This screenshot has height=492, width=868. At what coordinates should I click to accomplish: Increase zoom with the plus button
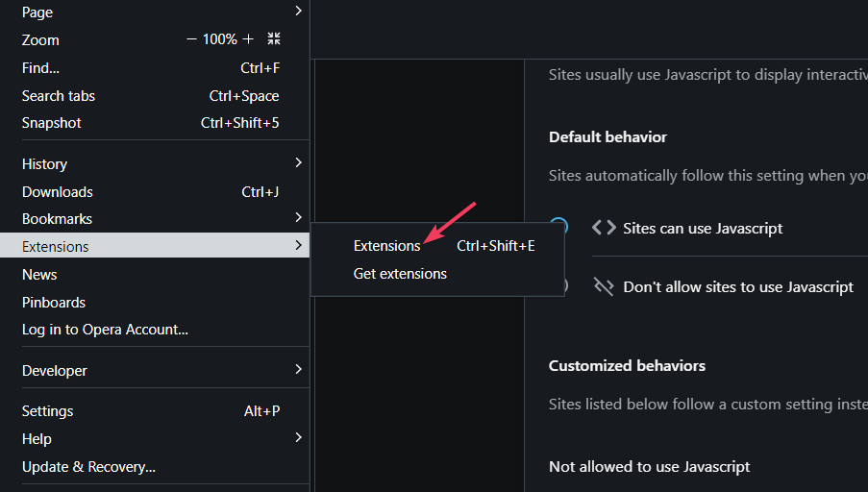248,39
